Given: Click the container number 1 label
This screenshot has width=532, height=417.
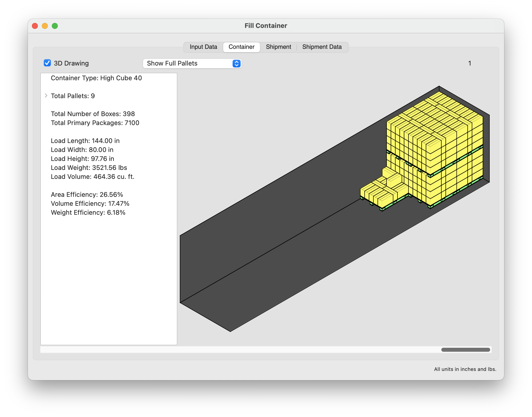Looking at the screenshot, I should (x=469, y=63).
